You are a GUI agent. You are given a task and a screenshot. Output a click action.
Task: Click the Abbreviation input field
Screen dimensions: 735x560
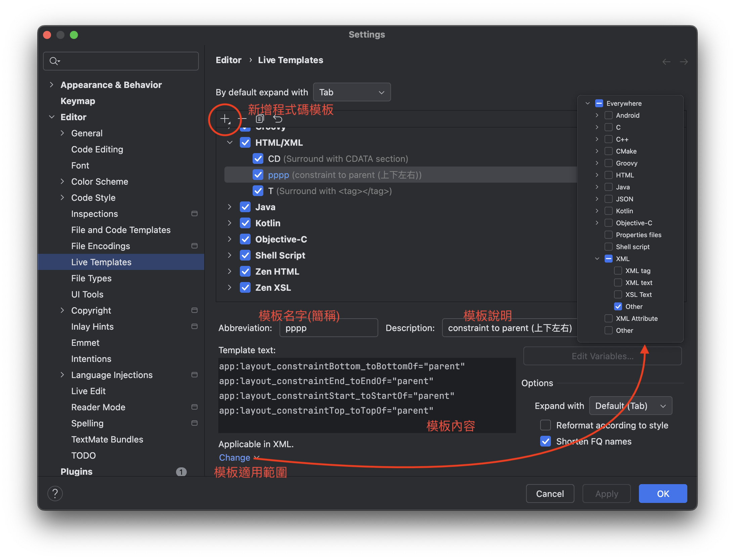click(328, 328)
